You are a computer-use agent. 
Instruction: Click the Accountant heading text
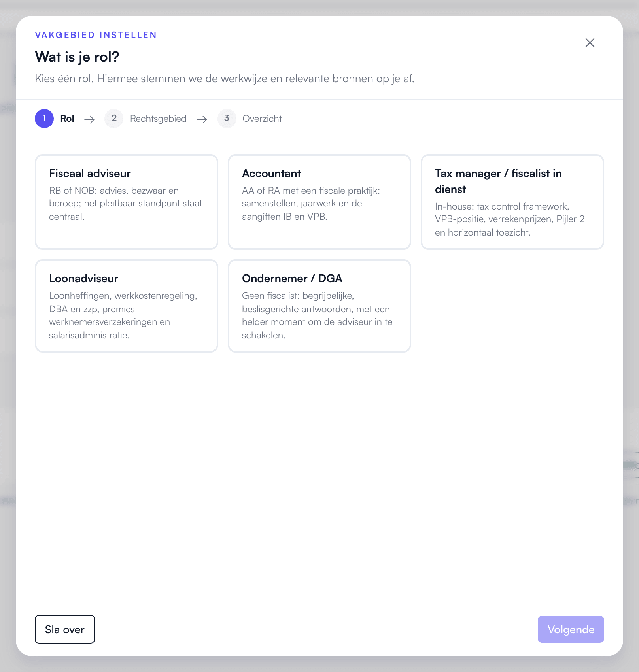click(271, 173)
